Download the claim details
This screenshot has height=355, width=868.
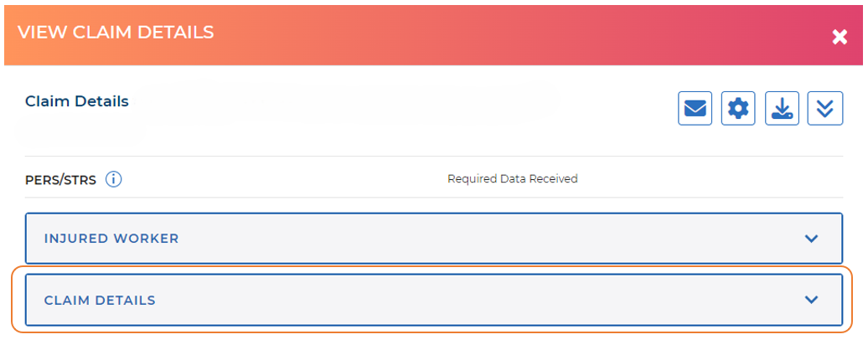(x=782, y=109)
